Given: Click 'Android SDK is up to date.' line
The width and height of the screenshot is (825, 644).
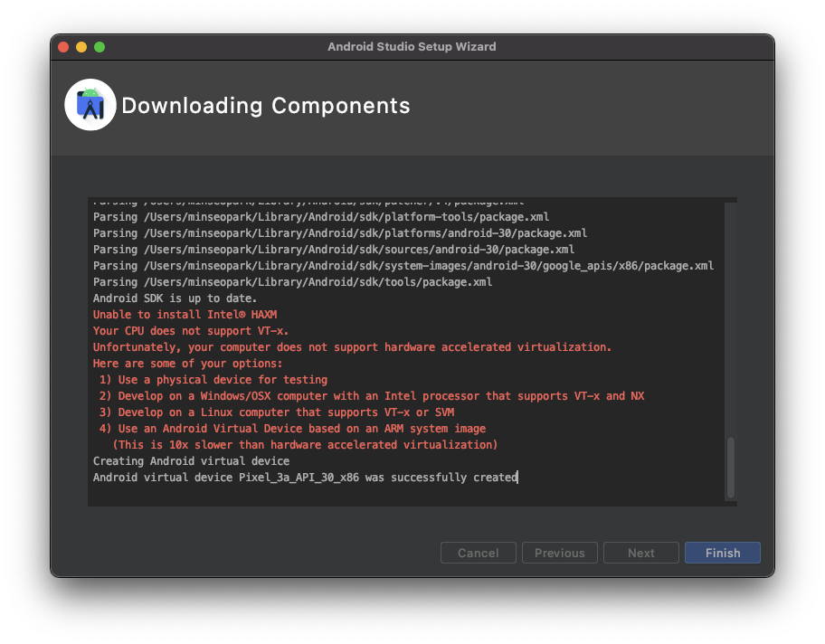Looking at the screenshot, I should pyautogui.click(x=175, y=298).
